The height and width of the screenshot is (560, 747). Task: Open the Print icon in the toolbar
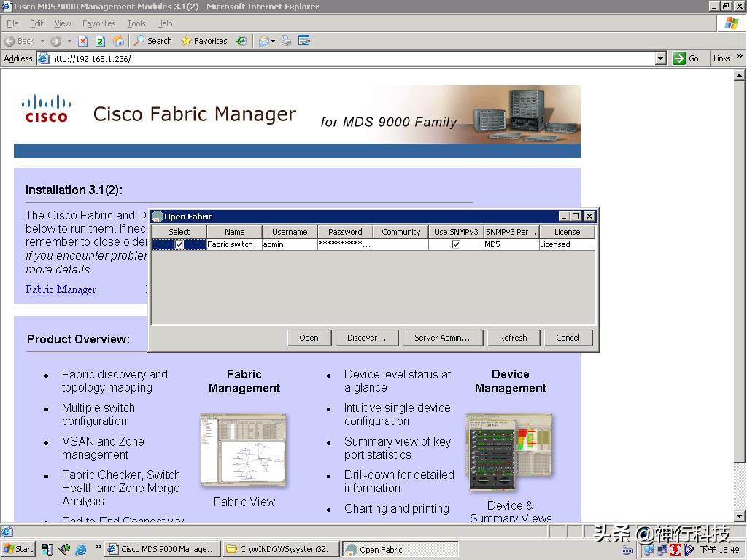pyautogui.click(x=286, y=41)
